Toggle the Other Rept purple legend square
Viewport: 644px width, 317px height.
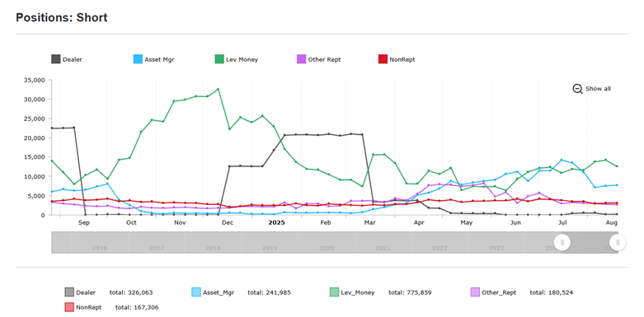301,59
